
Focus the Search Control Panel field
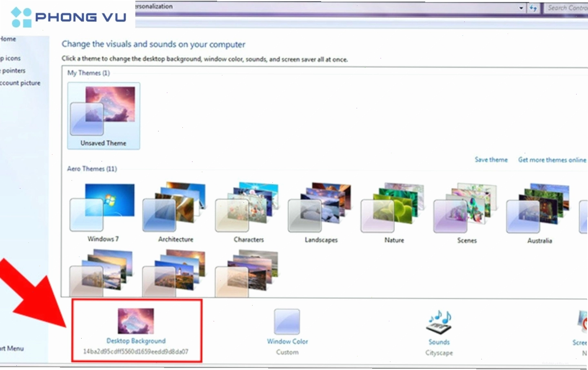pos(566,8)
